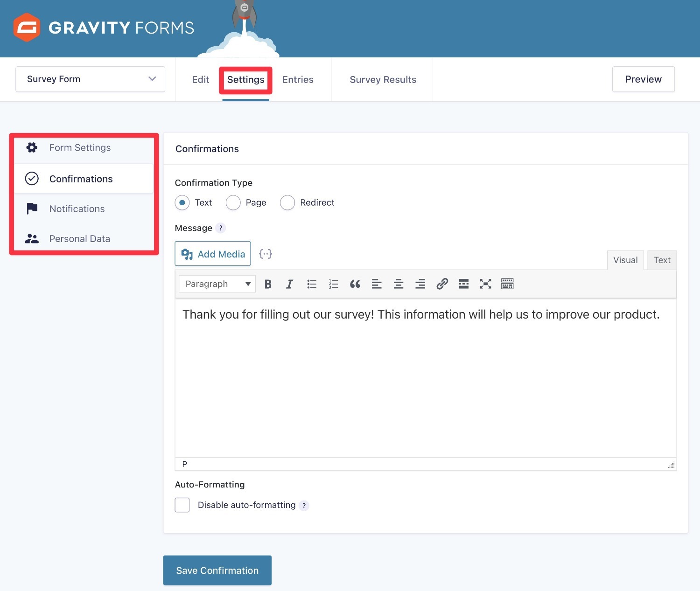700x591 pixels.
Task: View the Survey Results tab
Action: [x=383, y=80]
